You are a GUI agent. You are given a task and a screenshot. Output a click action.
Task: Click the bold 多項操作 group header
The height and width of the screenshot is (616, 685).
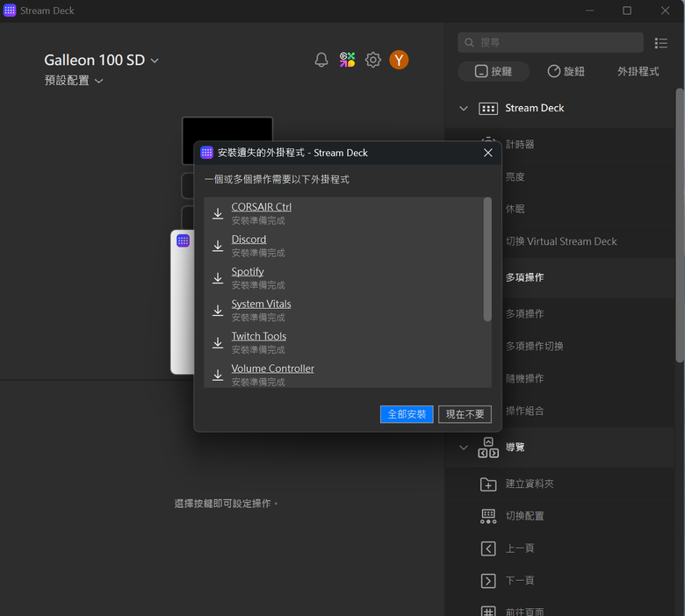524,277
